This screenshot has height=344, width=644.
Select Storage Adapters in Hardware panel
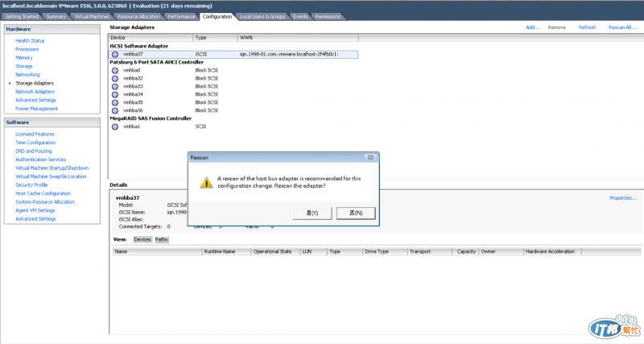pos(35,83)
